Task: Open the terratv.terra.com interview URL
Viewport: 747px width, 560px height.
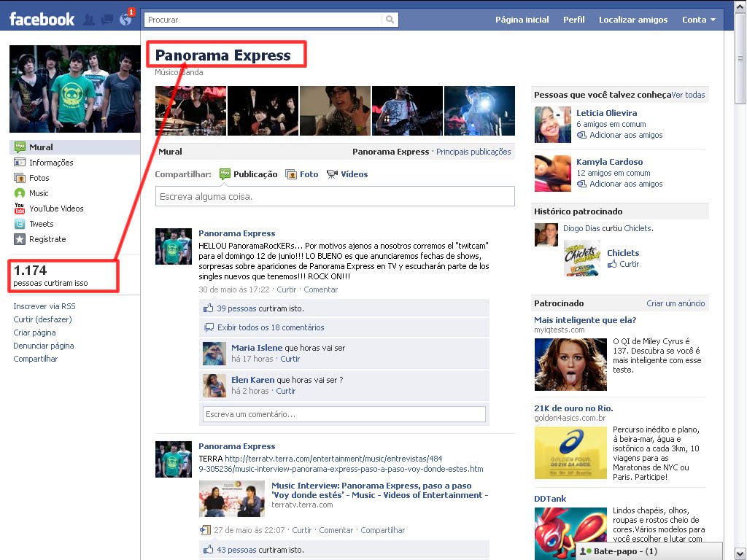Action: (341, 463)
